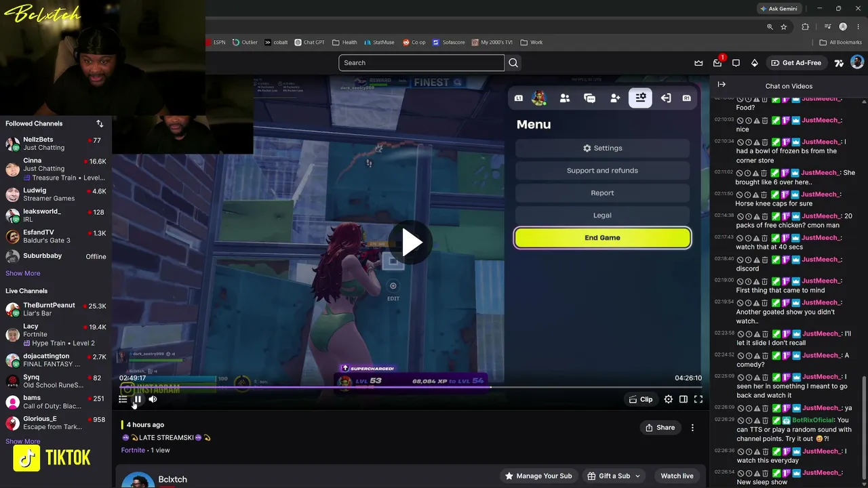868x488 pixels.
Task: Mute the video using the speaker icon
Action: (153, 399)
